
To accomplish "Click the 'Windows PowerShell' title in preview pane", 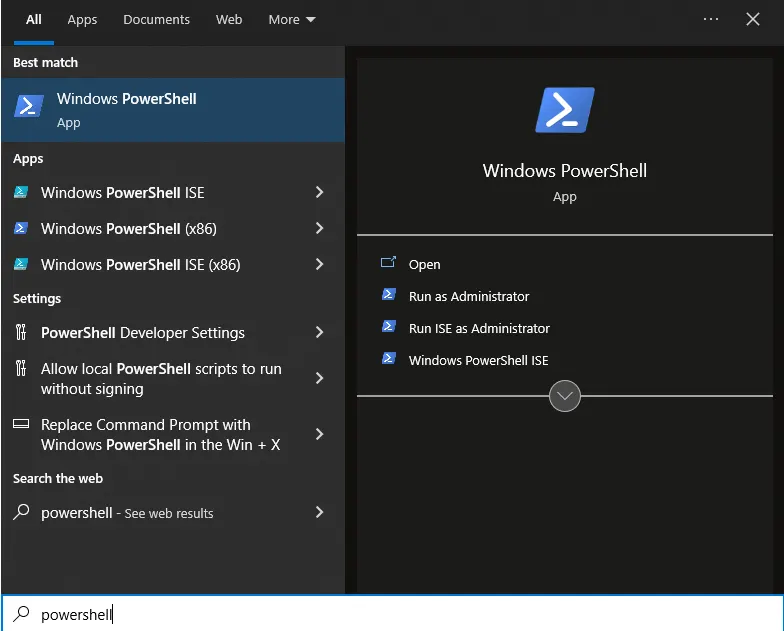I will tap(564, 171).
